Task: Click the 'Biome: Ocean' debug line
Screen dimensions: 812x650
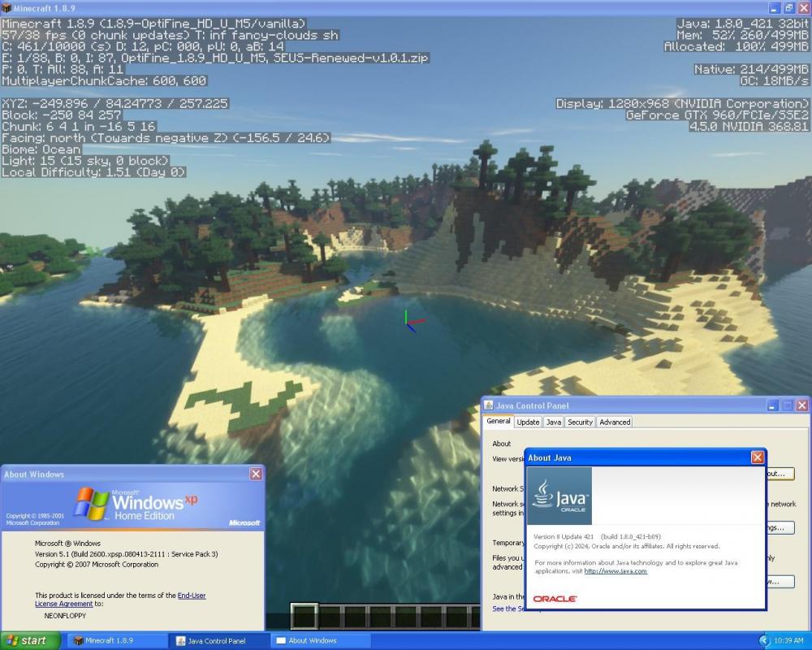Action: (x=41, y=149)
